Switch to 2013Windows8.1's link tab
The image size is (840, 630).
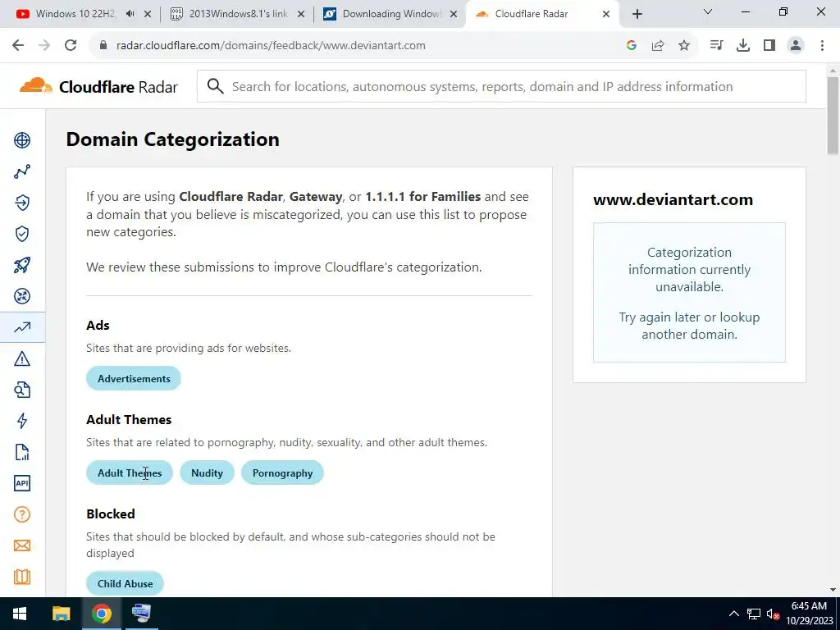231,14
